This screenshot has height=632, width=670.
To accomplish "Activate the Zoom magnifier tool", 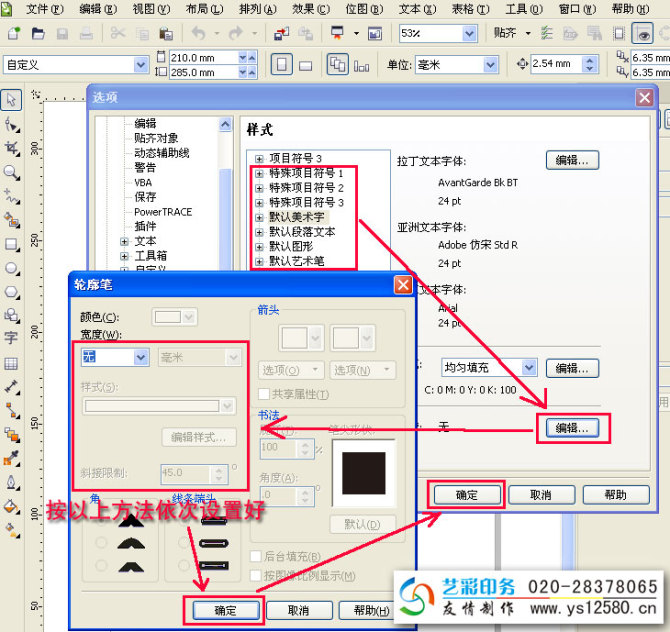I will 12,172.
